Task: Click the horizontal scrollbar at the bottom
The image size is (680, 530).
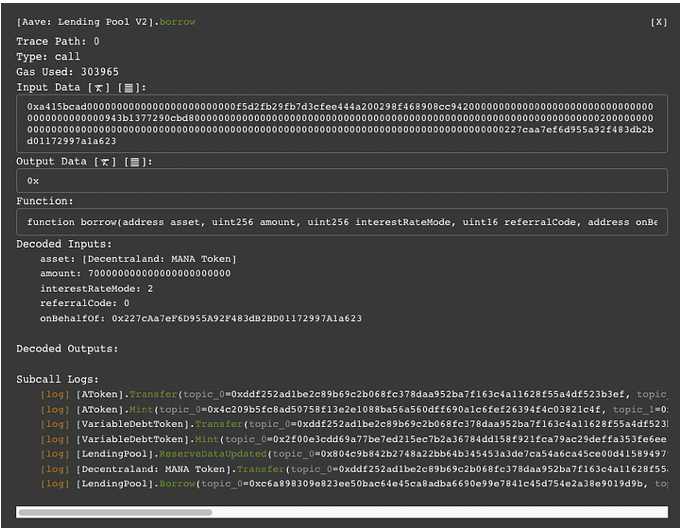Action: click(115, 512)
